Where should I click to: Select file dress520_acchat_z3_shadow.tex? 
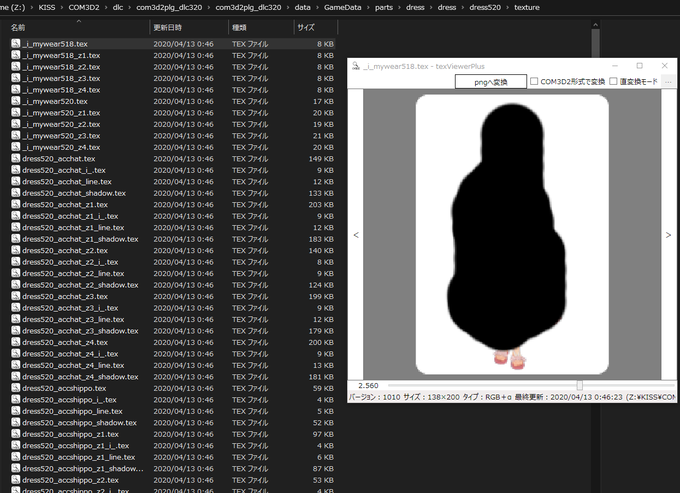80,330
